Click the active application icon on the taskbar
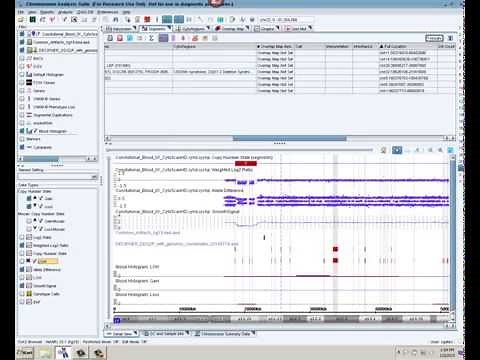480x360 pixels. point(63,352)
